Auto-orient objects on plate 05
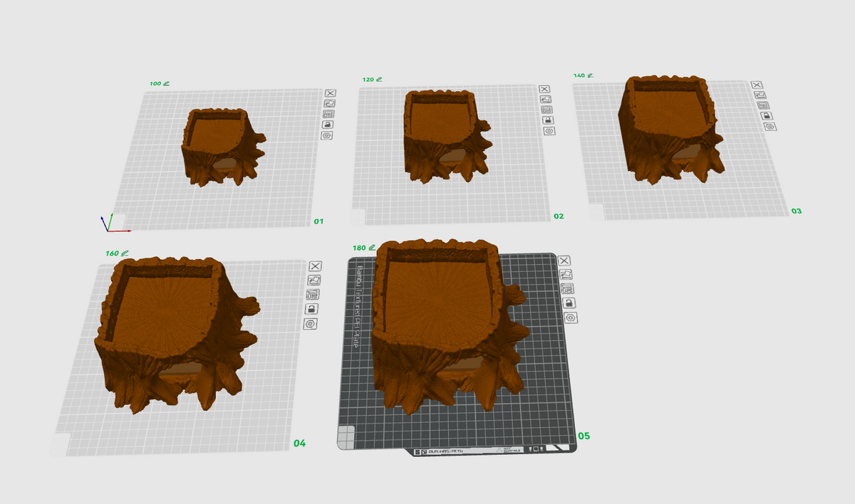The image size is (855, 504). pyautogui.click(x=566, y=274)
